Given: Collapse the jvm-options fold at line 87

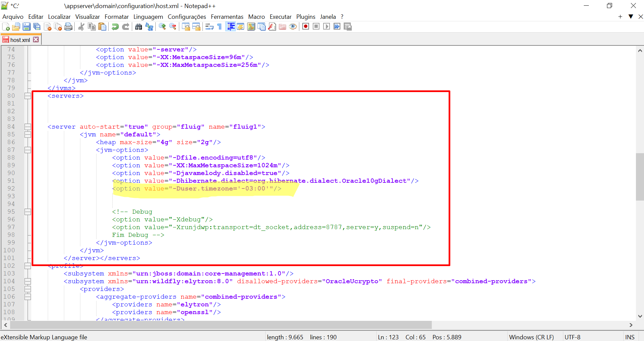Looking at the screenshot, I should (x=28, y=150).
